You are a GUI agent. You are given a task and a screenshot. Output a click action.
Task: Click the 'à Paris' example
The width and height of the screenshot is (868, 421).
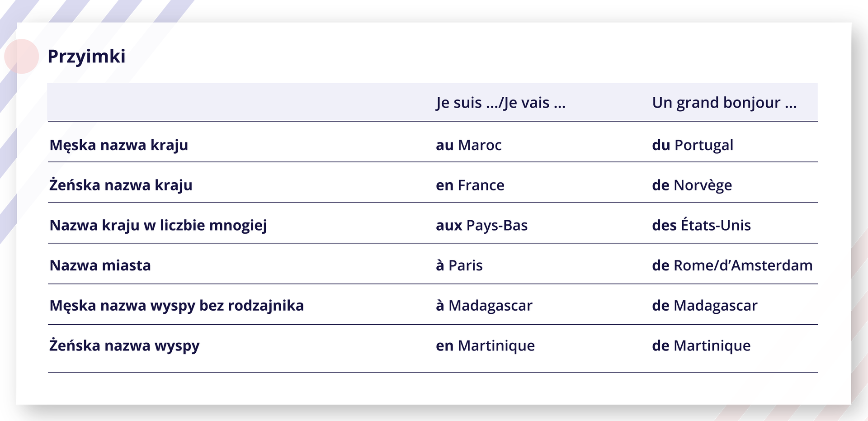(x=459, y=265)
